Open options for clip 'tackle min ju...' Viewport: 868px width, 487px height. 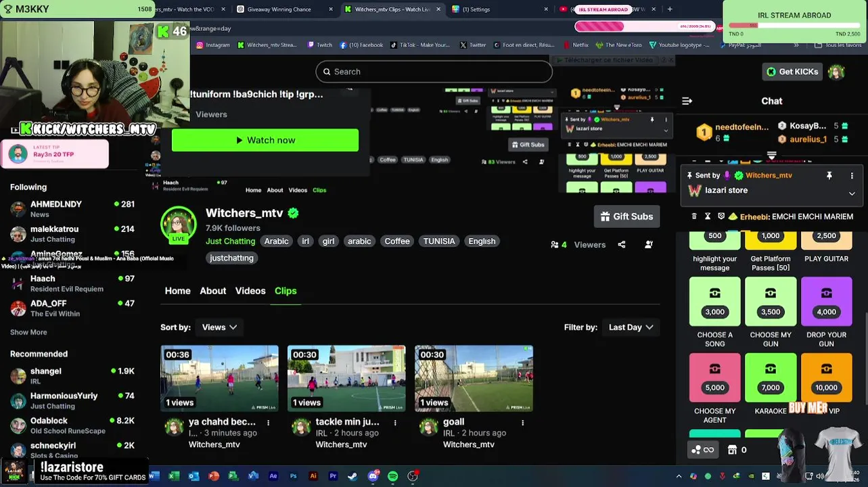(x=395, y=422)
